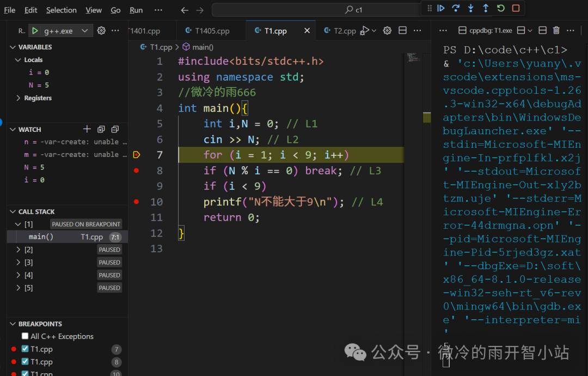Open Run or Debug dropdown arrow
This screenshot has width=588, height=376.
(374, 31)
